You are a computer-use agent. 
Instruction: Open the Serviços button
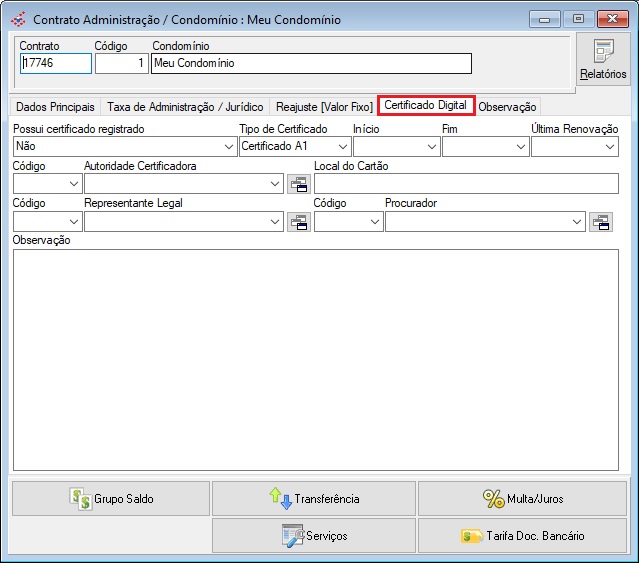[x=314, y=535]
